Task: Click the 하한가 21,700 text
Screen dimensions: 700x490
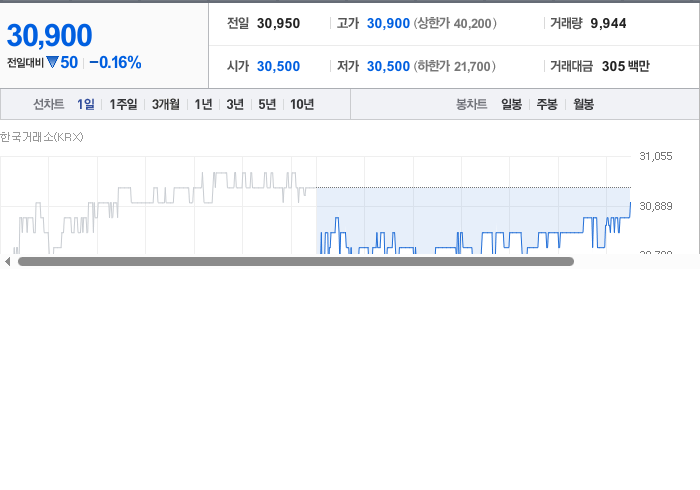Action: [454, 66]
